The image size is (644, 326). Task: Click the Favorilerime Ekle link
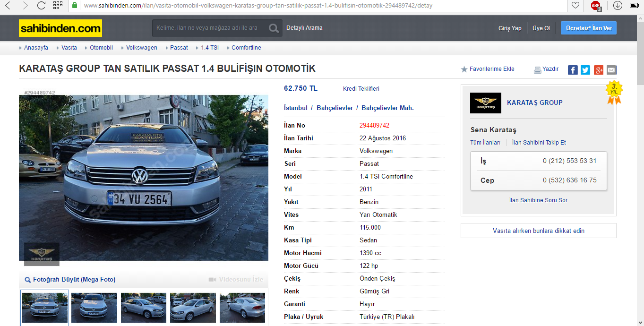click(x=492, y=69)
